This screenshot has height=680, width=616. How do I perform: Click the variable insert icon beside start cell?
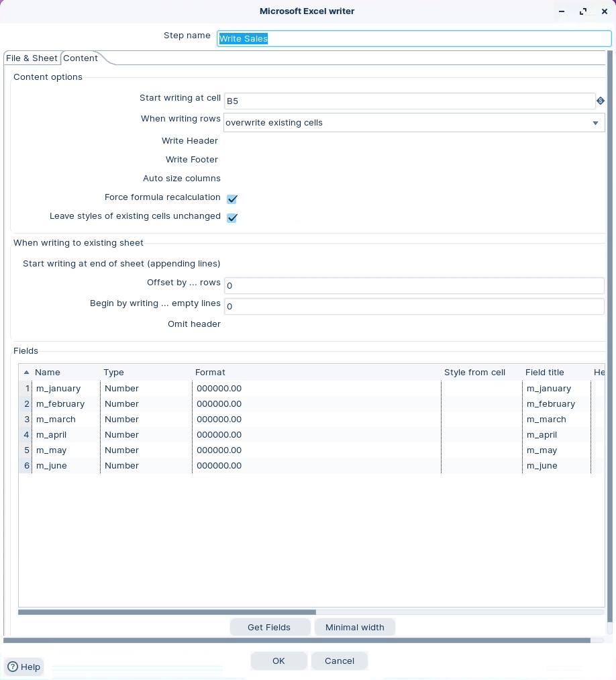(x=600, y=101)
